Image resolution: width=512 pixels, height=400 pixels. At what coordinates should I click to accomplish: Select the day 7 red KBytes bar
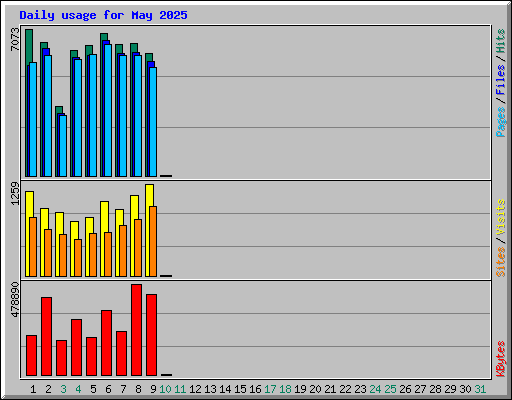[121, 353]
